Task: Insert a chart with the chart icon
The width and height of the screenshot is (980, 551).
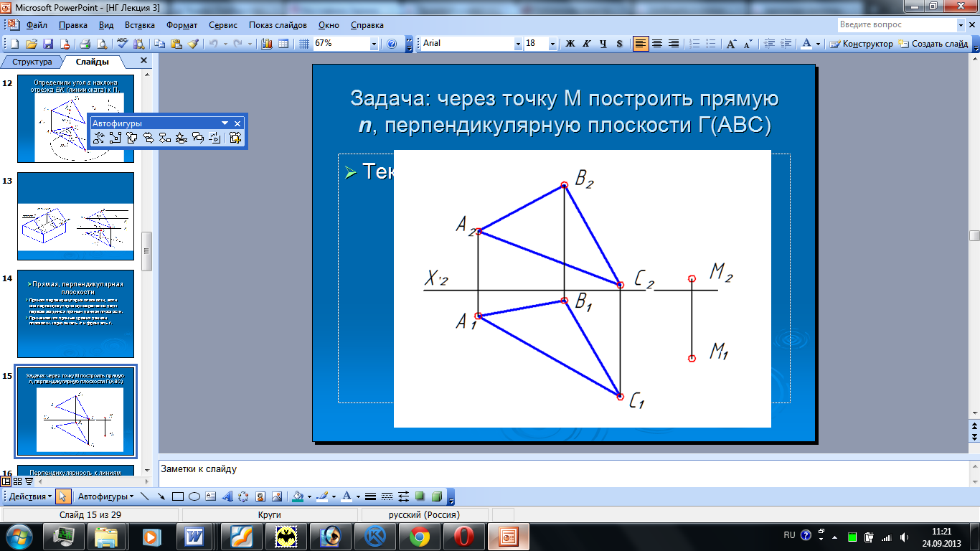Action: point(267,44)
